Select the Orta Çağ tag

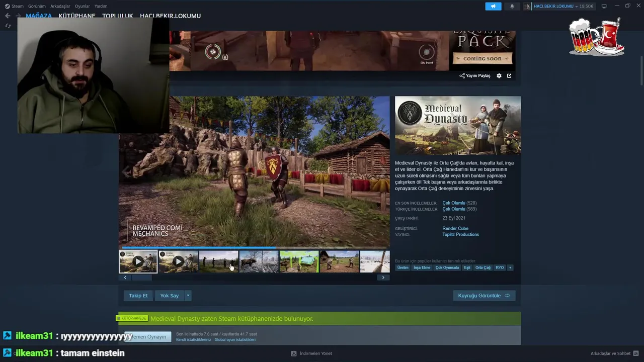coord(483,267)
